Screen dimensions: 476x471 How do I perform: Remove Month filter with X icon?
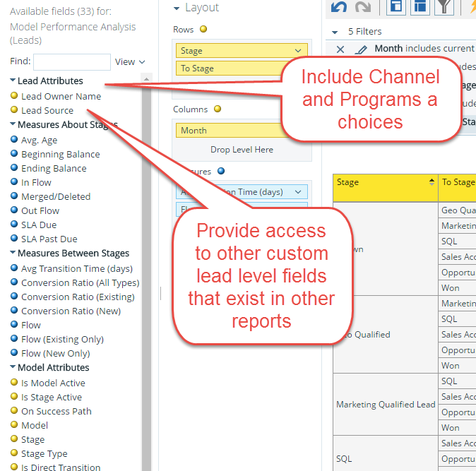340,49
